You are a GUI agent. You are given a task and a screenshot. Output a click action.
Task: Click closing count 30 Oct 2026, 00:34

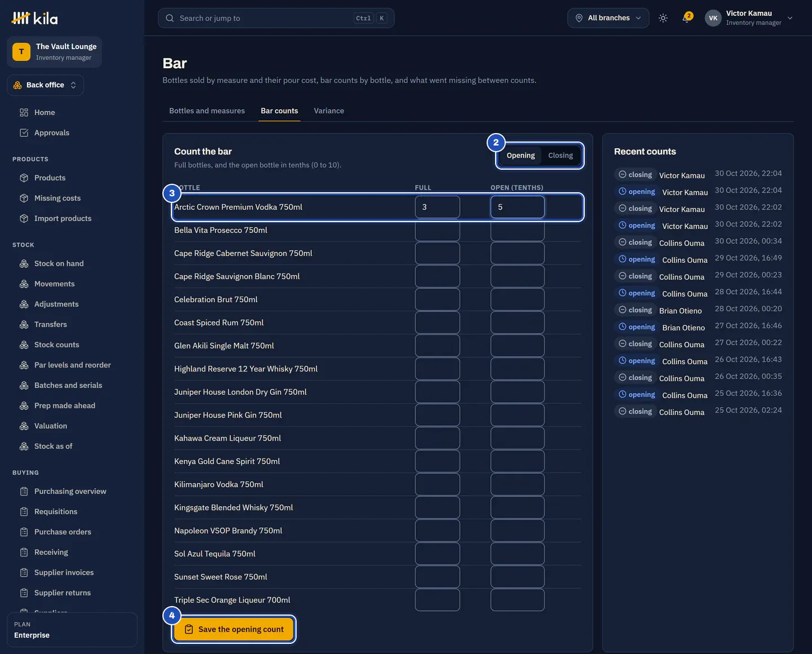698,242
